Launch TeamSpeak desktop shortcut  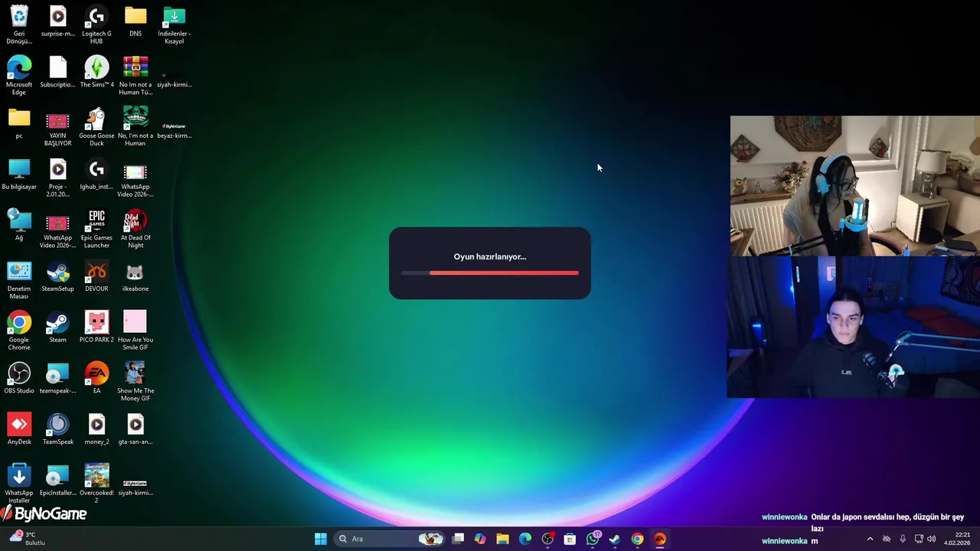[58, 430]
